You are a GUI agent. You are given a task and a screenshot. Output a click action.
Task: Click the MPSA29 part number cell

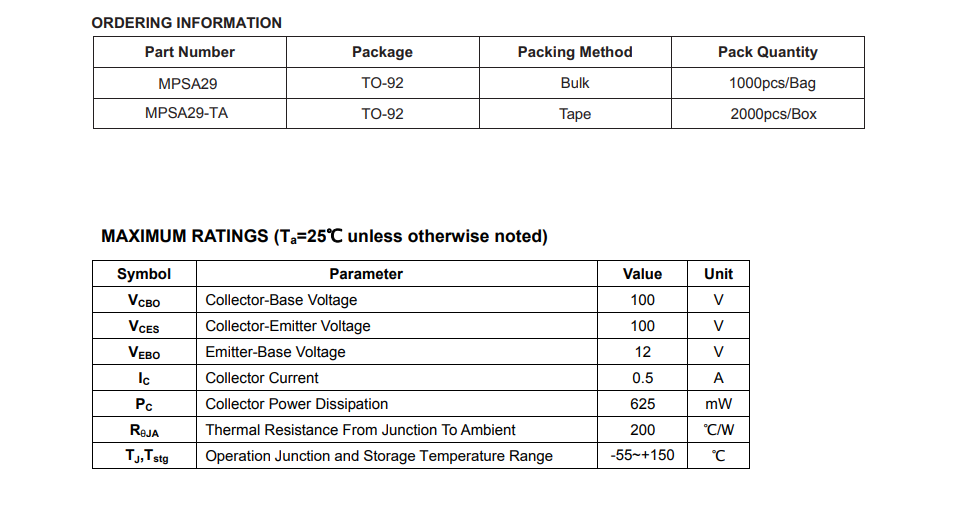[189, 83]
